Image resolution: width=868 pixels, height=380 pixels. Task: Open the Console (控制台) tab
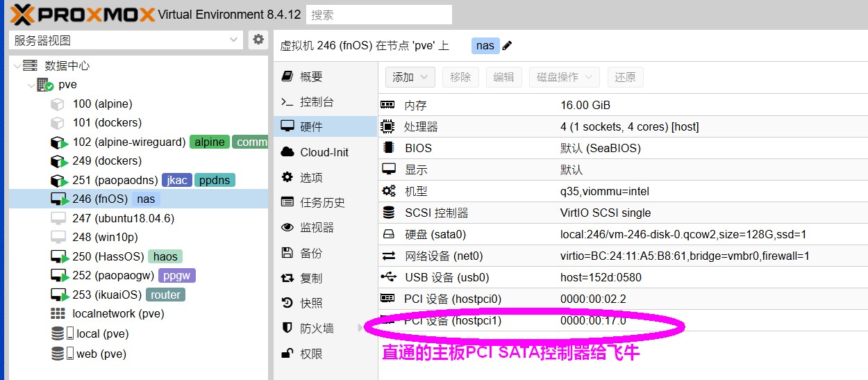[x=325, y=102]
